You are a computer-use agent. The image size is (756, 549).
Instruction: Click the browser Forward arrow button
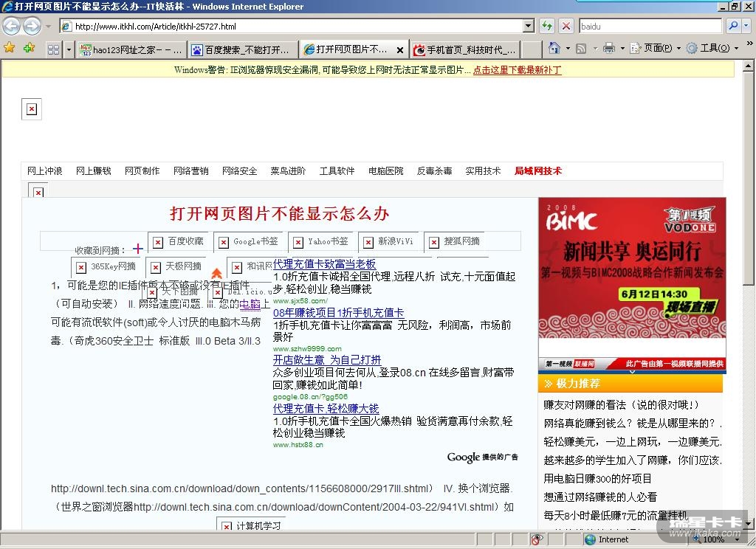point(32,26)
